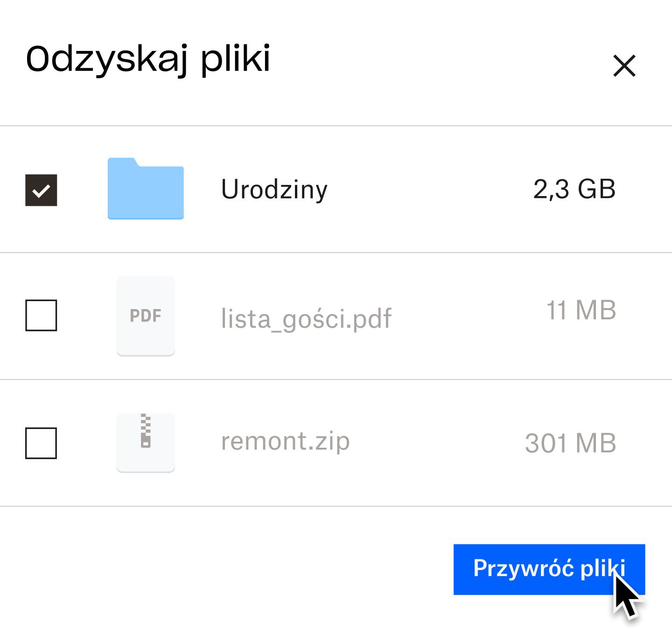Click the checkmark inside the dark checkbox
The height and width of the screenshot is (634, 672).
(41, 190)
